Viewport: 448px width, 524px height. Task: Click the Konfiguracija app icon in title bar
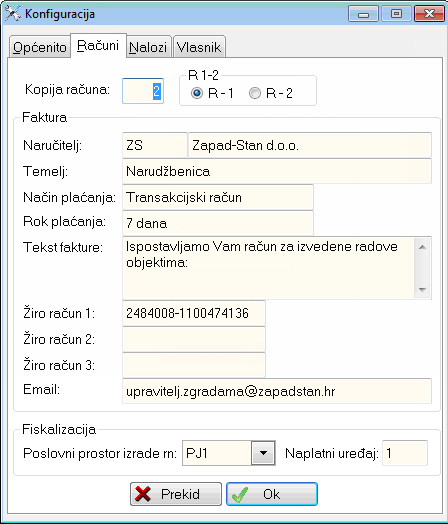coord(12,14)
